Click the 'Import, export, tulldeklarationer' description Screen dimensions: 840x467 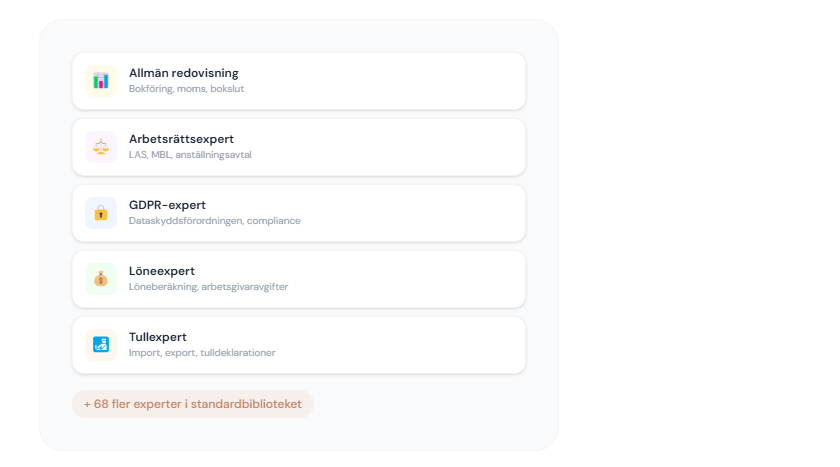pos(202,353)
